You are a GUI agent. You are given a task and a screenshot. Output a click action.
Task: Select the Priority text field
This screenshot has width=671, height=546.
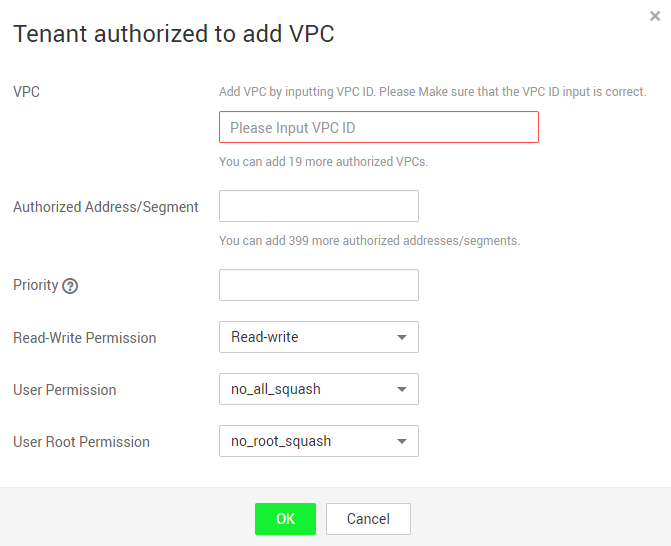point(319,285)
